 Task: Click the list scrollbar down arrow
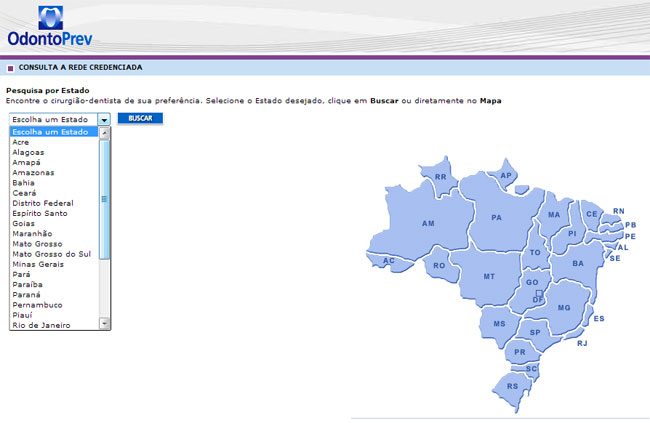tap(104, 323)
